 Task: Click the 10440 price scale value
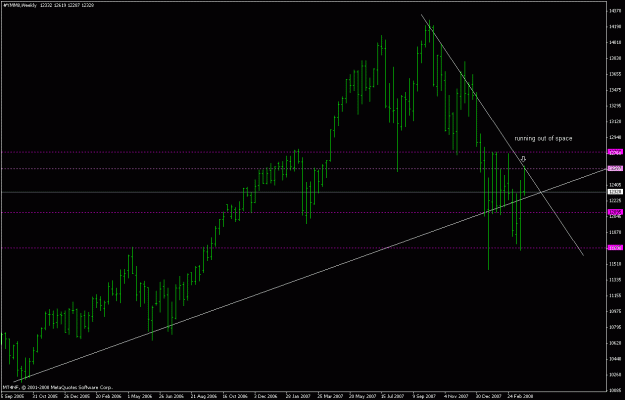(x=614, y=359)
